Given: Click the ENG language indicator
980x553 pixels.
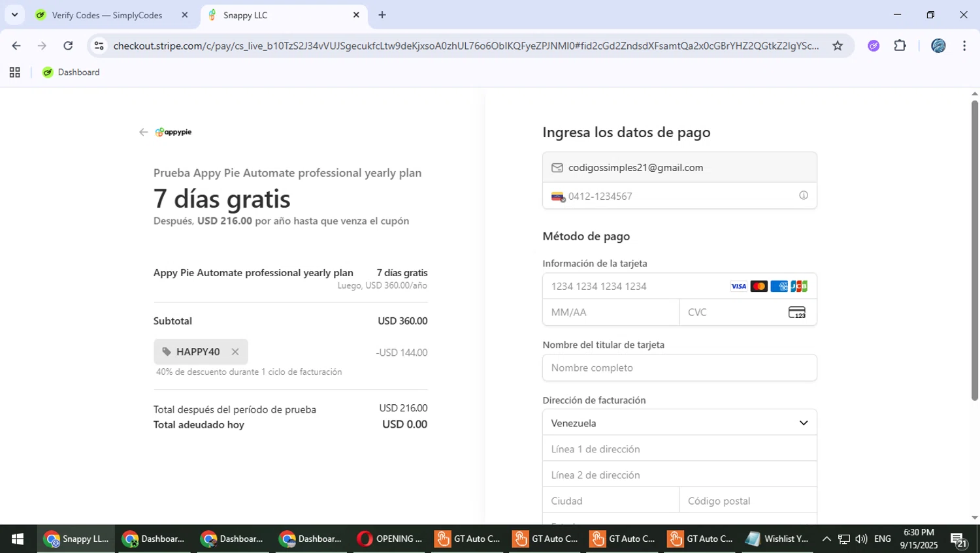Looking at the screenshot, I should (883, 539).
